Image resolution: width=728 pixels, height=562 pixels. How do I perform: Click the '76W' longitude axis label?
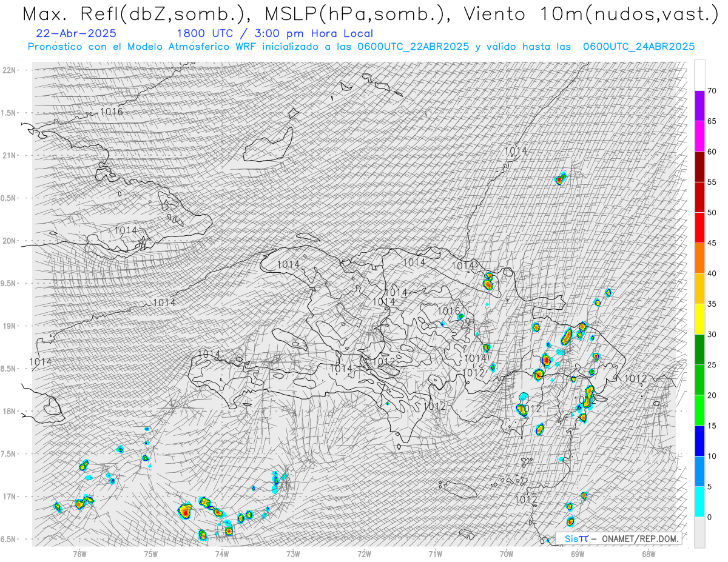click(79, 554)
